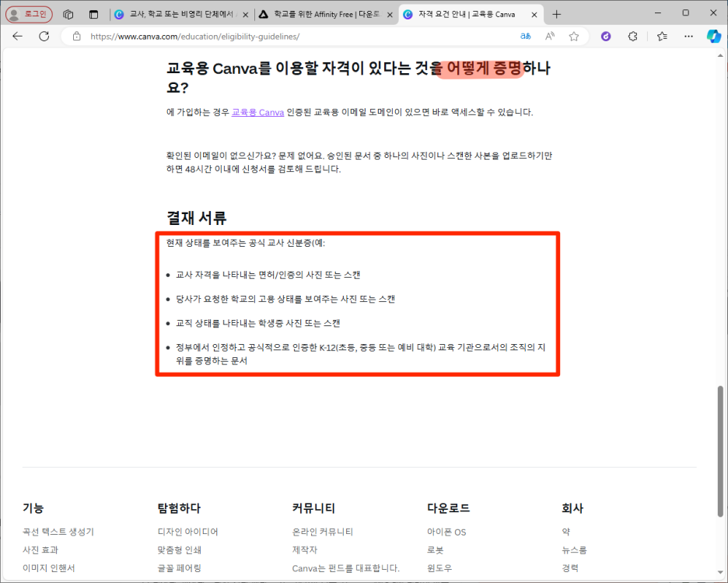Click the page vertical scrollbar thumb

720,451
